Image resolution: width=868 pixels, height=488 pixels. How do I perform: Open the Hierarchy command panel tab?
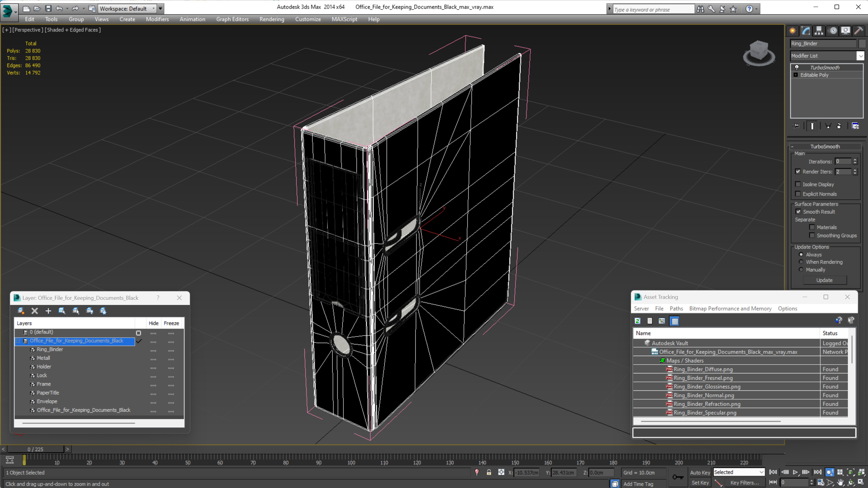click(x=819, y=31)
